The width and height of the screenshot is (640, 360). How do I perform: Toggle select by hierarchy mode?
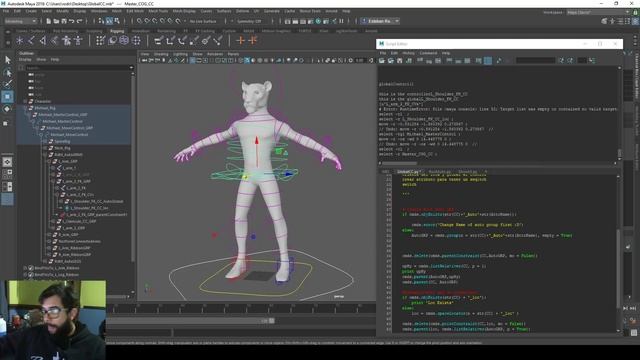coord(101,21)
